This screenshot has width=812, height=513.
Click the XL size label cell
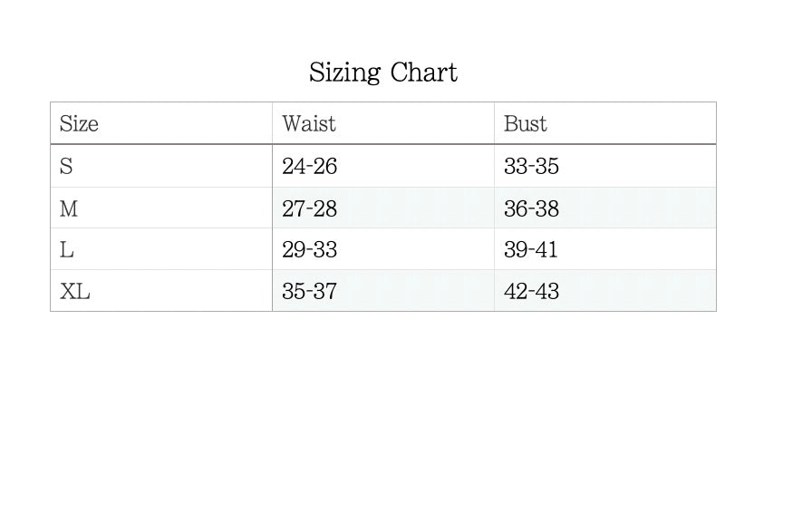tap(75, 292)
